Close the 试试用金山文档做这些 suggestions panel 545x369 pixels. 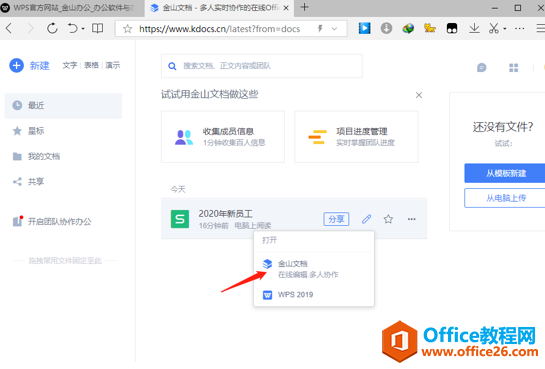click(419, 95)
